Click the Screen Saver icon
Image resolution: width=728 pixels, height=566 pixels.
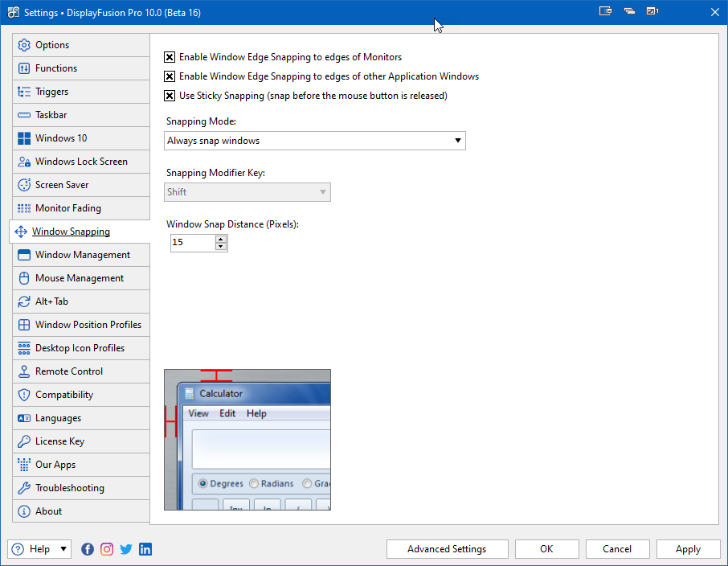pyautogui.click(x=24, y=184)
